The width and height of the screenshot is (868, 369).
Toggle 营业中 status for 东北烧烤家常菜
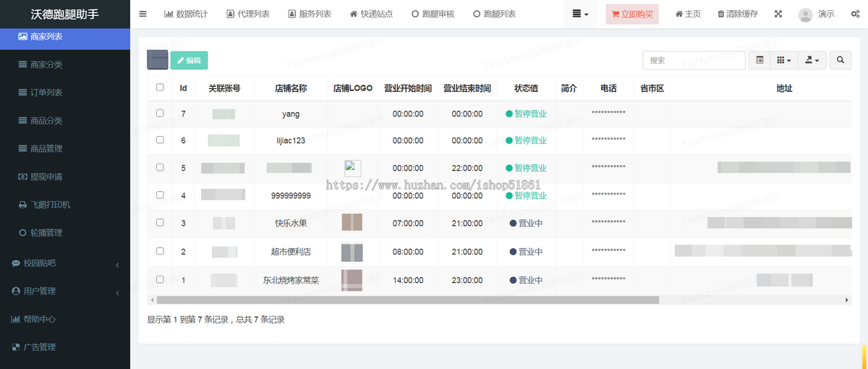click(x=526, y=279)
